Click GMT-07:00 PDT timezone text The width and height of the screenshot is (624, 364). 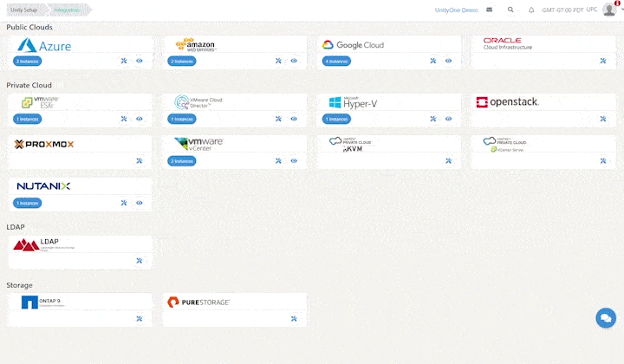click(562, 10)
